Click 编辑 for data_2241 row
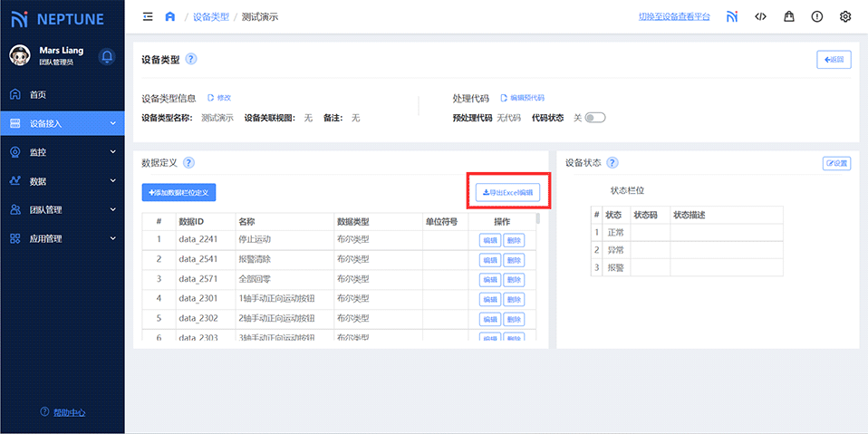The width and height of the screenshot is (868, 434). [489, 240]
